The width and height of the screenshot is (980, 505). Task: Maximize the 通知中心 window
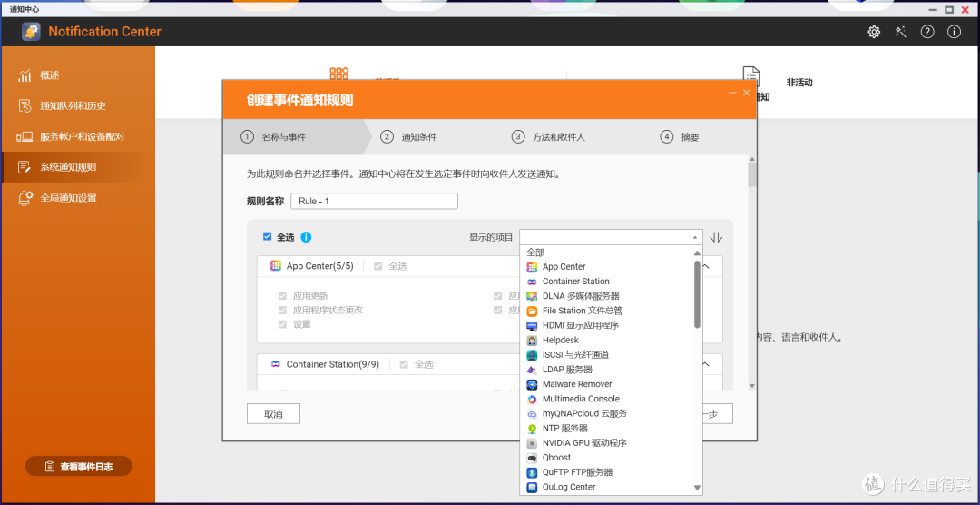coord(949,9)
